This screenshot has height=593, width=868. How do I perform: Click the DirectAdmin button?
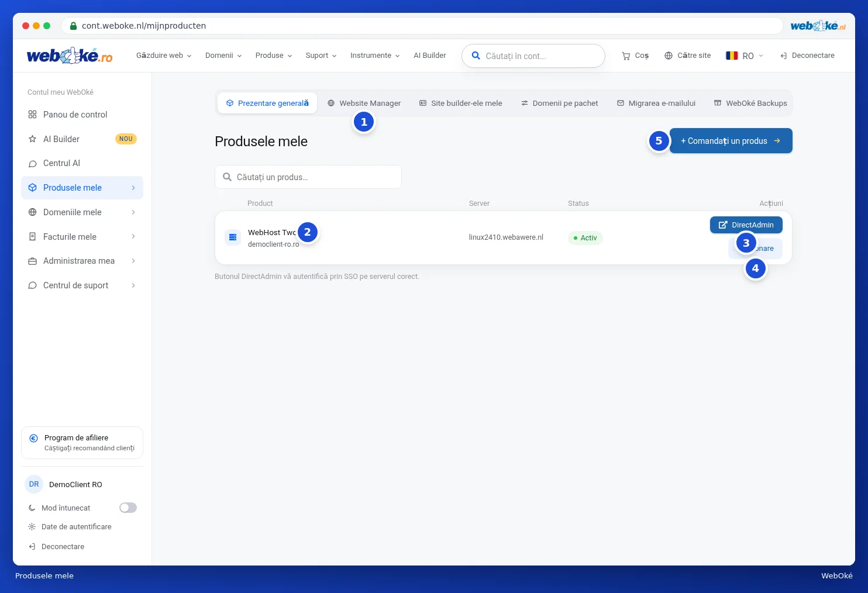746,225
